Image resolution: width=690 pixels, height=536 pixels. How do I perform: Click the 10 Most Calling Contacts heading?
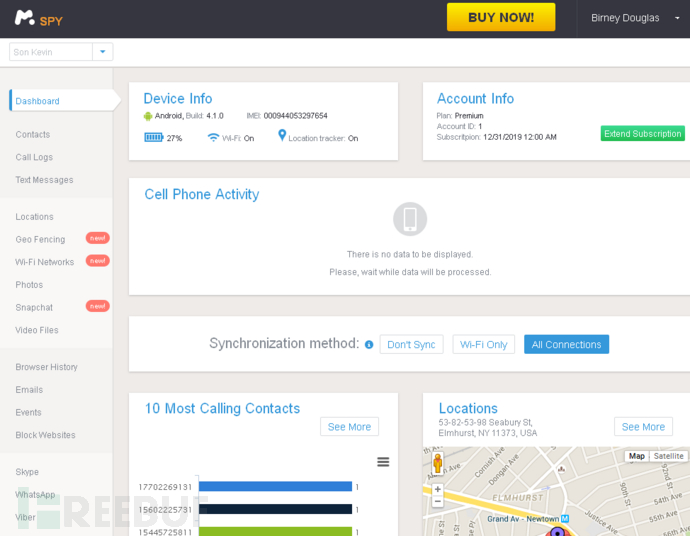coord(222,408)
